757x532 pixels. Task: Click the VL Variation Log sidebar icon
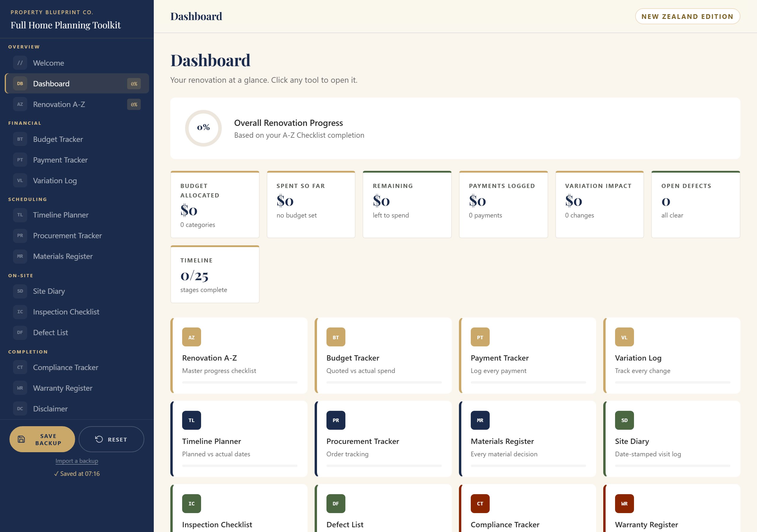point(20,181)
